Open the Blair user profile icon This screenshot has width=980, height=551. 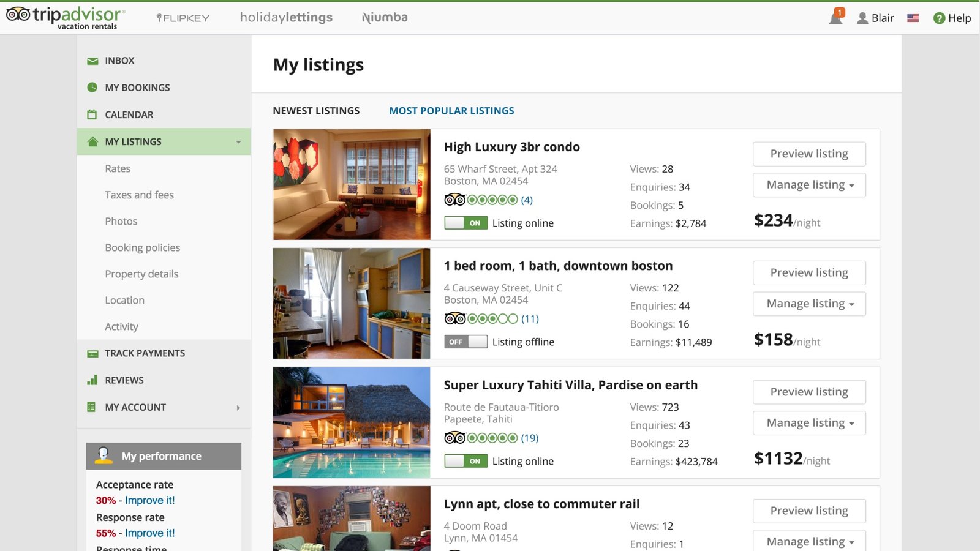(862, 18)
